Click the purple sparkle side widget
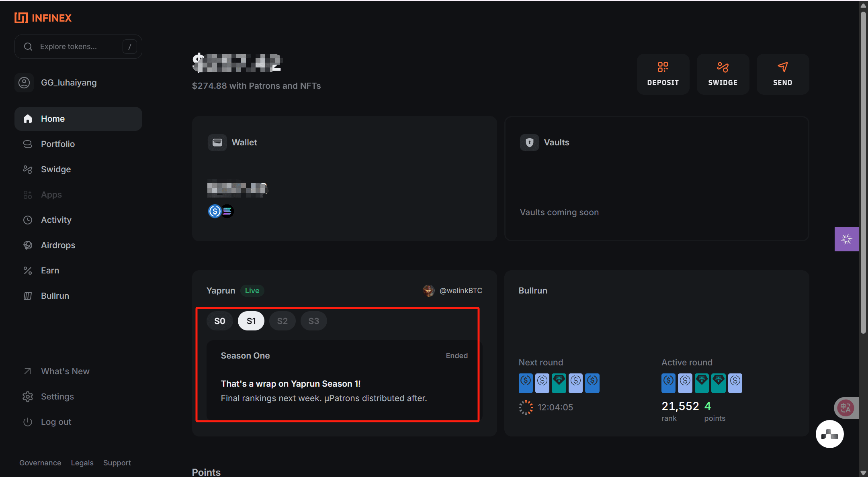Image resolution: width=868 pixels, height=477 pixels. (847, 239)
